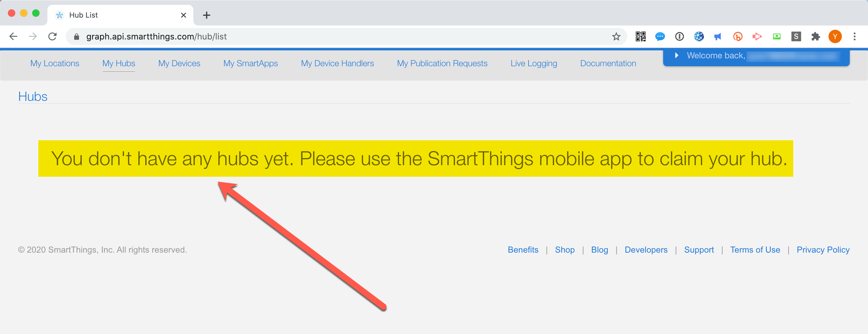Bookmark this page with the star icon

(616, 36)
